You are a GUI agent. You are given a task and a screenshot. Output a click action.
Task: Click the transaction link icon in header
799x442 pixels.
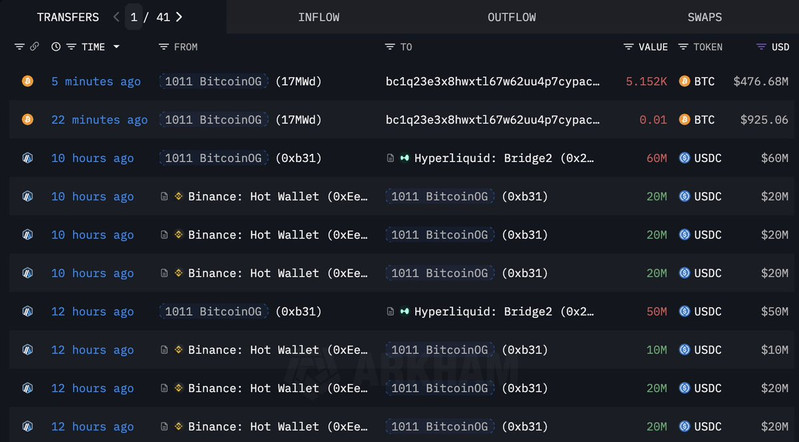tap(34, 47)
